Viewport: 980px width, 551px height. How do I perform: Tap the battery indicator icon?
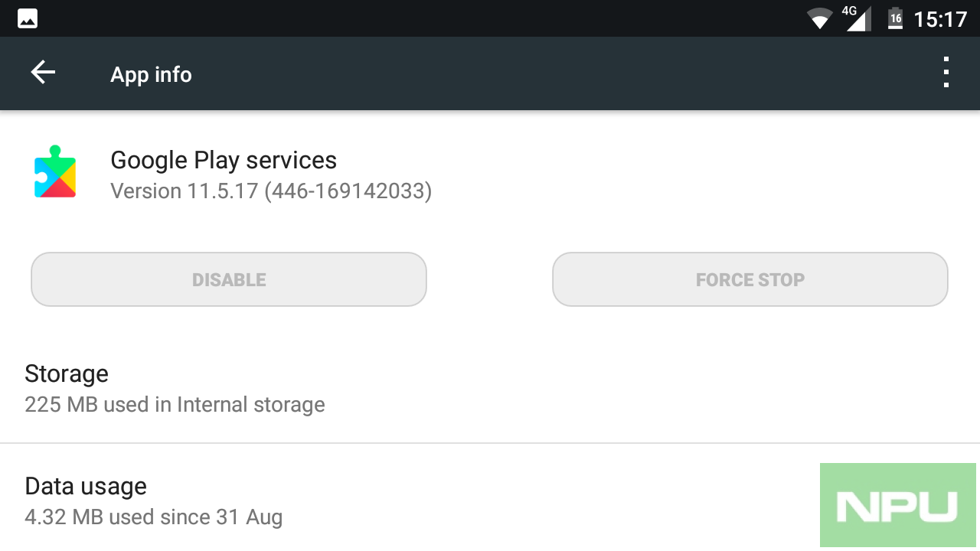895,18
